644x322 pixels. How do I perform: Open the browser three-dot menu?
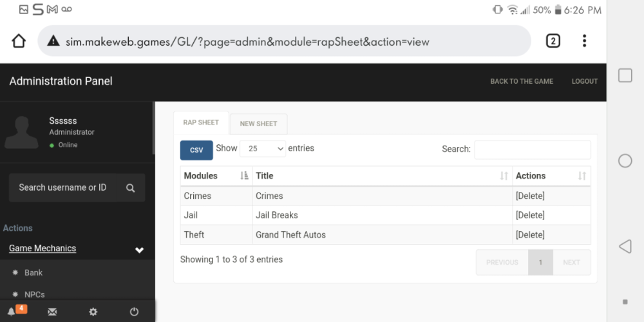(x=584, y=41)
